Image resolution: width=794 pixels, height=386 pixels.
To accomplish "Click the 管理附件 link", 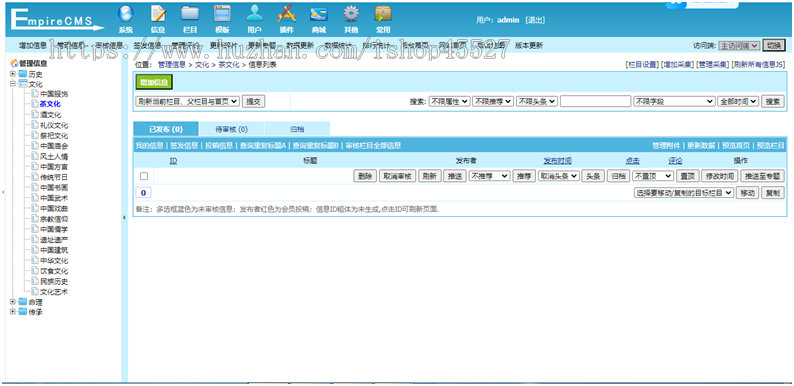I will click(x=666, y=145).
